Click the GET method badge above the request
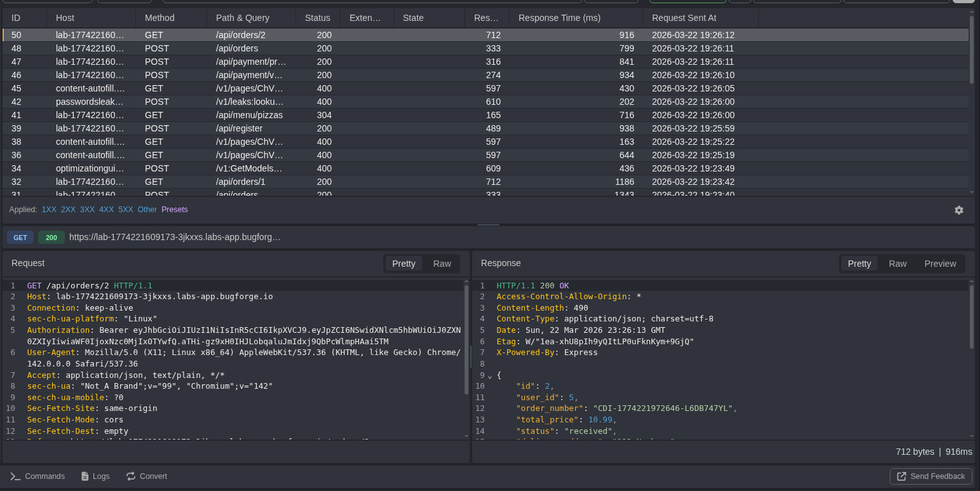The height and width of the screenshot is (491, 980). point(20,238)
